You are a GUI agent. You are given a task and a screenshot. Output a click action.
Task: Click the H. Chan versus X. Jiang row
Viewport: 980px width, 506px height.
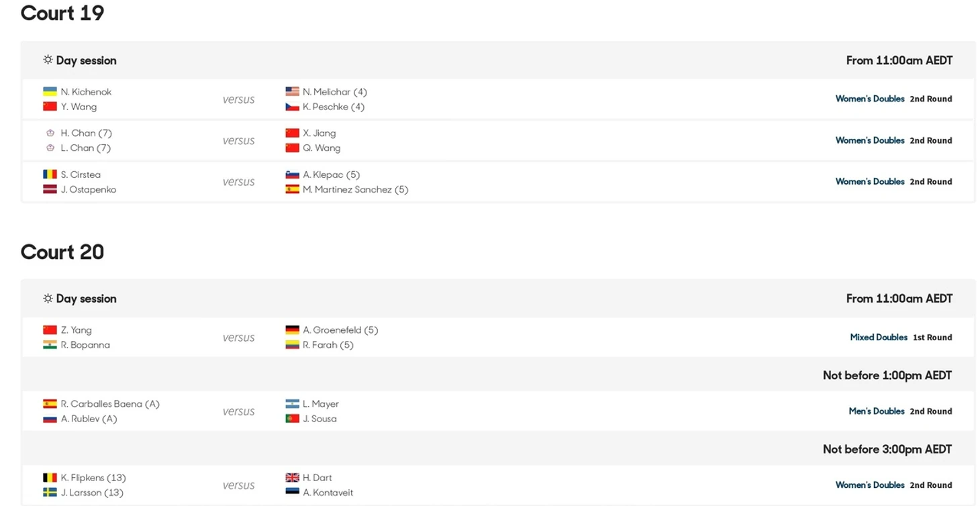pos(498,141)
